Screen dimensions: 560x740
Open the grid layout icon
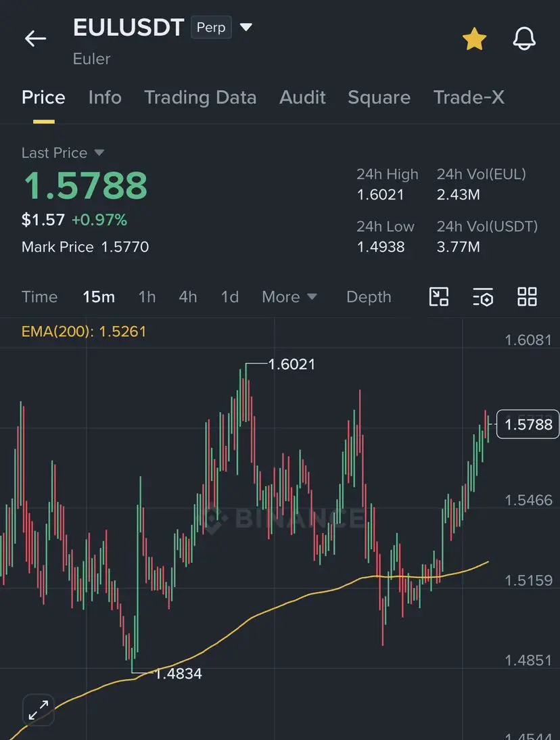point(527,297)
